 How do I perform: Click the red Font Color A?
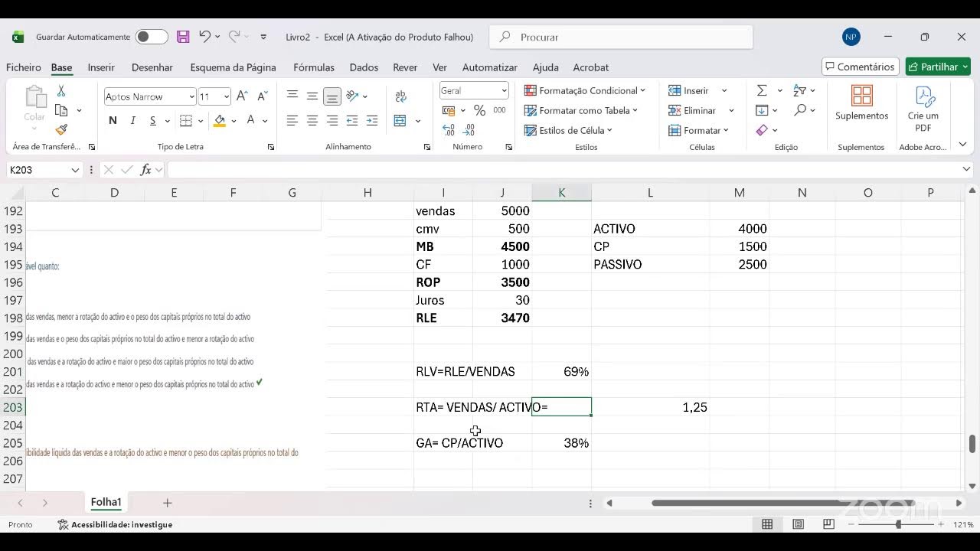click(251, 121)
